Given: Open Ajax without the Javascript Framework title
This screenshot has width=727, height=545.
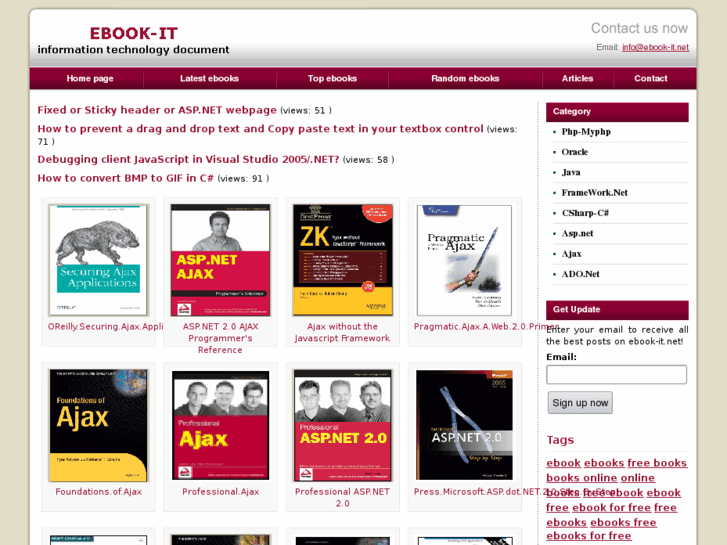Looking at the screenshot, I should click(342, 332).
